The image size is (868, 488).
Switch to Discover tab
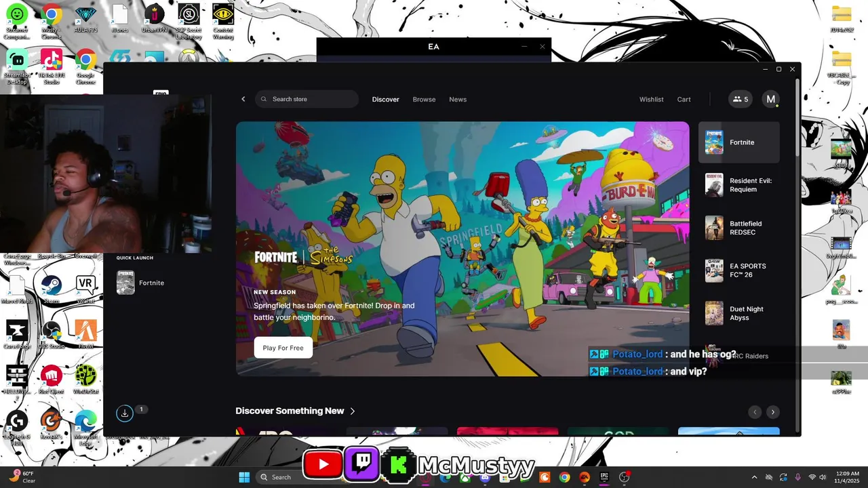[x=385, y=100]
